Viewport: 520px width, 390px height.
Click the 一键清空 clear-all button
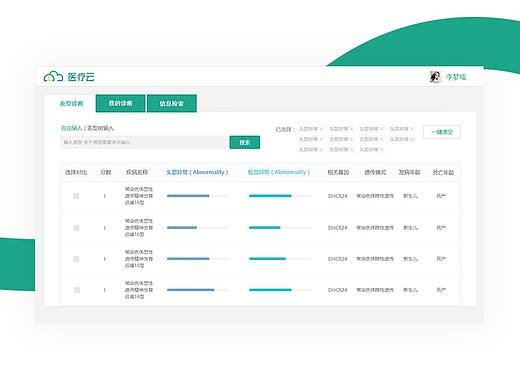442,132
